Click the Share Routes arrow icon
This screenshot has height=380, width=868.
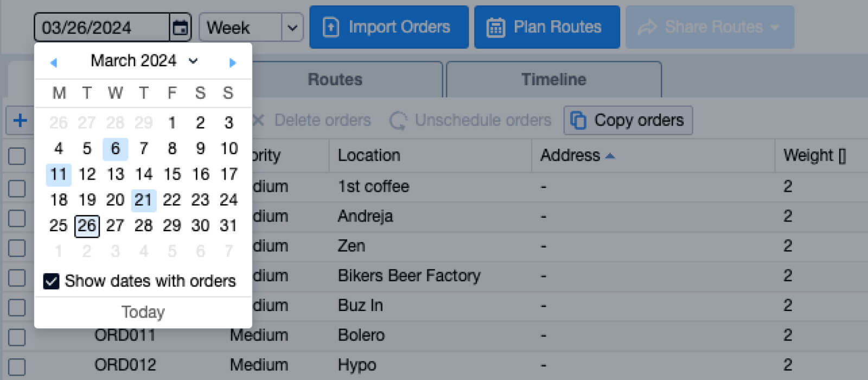[646, 27]
